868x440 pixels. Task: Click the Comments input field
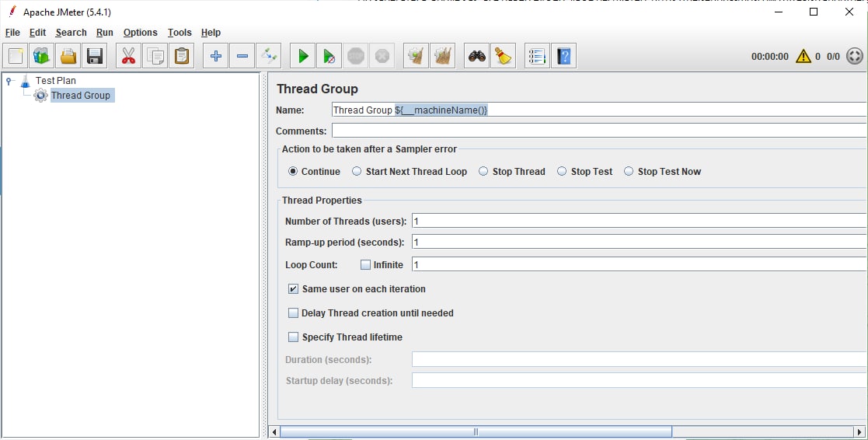click(x=599, y=131)
